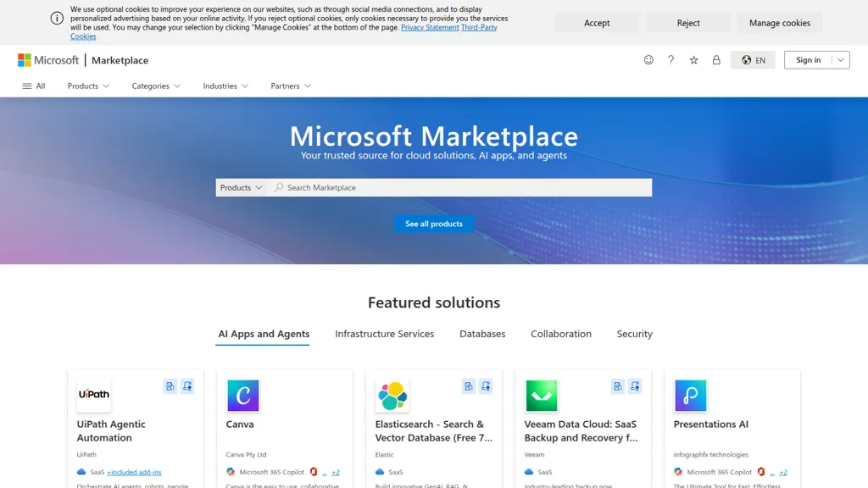The width and height of the screenshot is (868, 488).
Task: Click second badge icon on Veeam card
Action: pyautogui.click(x=635, y=386)
